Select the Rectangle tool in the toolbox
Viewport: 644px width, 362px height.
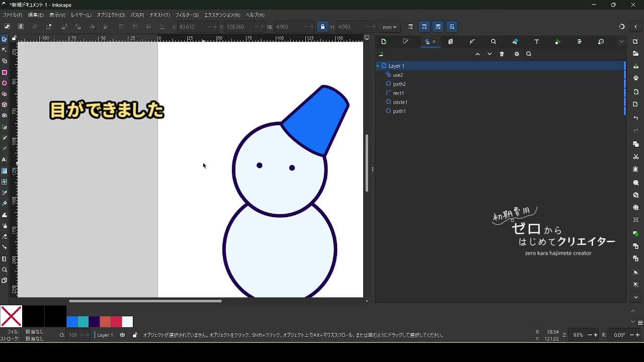pos(5,72)
